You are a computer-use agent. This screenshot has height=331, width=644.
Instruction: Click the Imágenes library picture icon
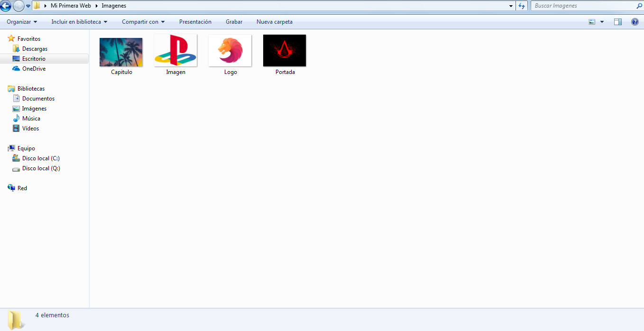(16, 109)
